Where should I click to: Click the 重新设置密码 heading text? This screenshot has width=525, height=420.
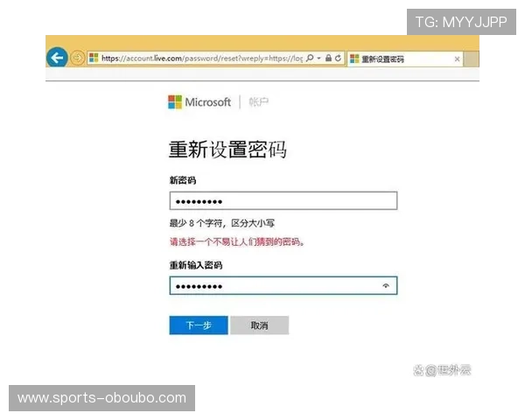(x=227, y=150)
